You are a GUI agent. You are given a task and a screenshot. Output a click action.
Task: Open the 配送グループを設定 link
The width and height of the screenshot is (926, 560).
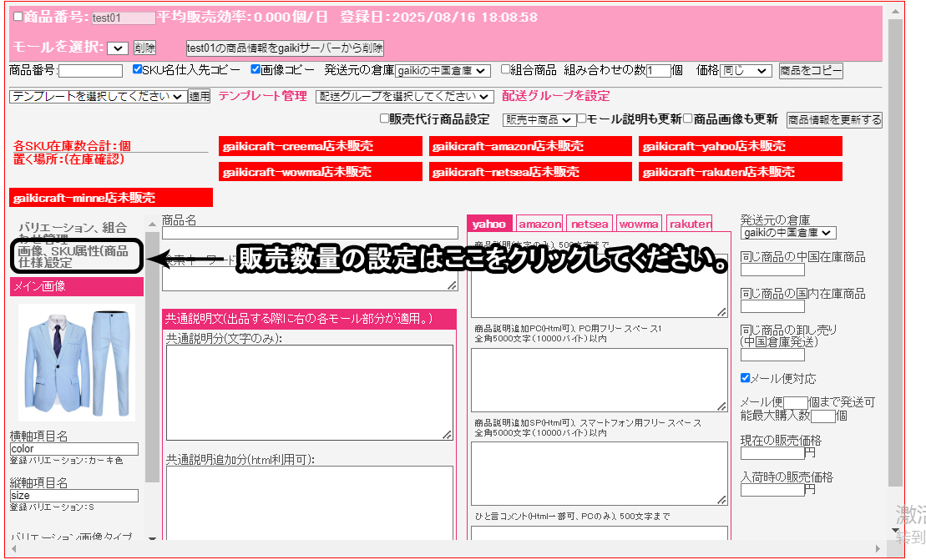pyautogui.click(x=555, y=96)
